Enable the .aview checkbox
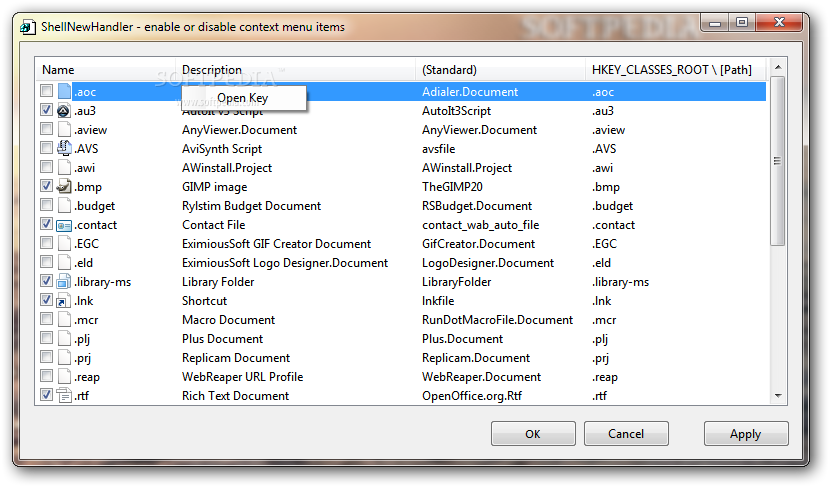 click(x=47, y=129)
